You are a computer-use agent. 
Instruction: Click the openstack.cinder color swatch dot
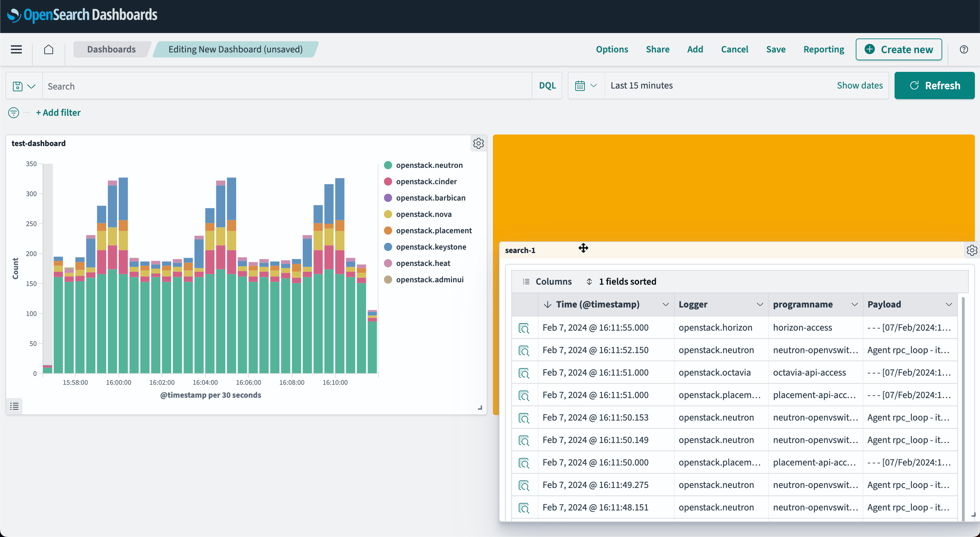pos(388,181)
